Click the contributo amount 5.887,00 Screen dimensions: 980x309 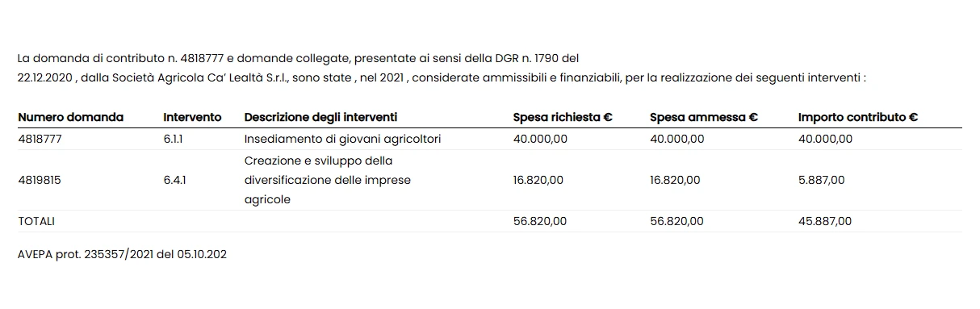pyautogui.click(x=822, y=180)
